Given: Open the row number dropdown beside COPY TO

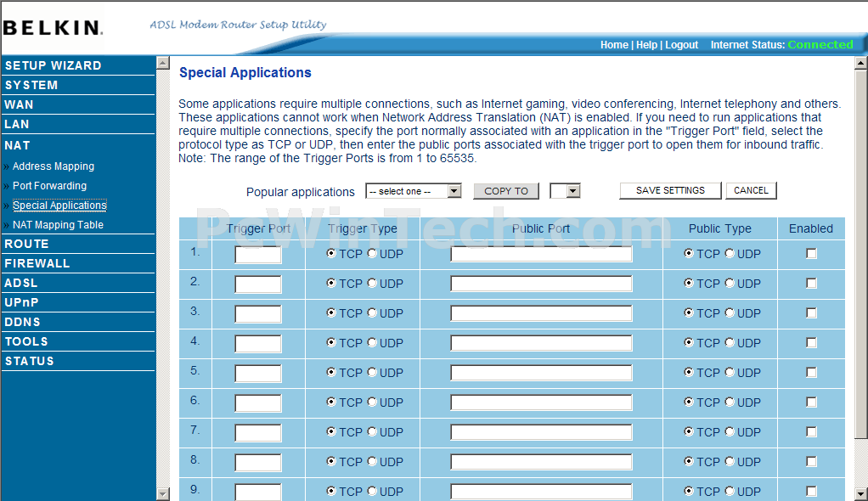Looking at the screenshot, I should tap(565, 191).
